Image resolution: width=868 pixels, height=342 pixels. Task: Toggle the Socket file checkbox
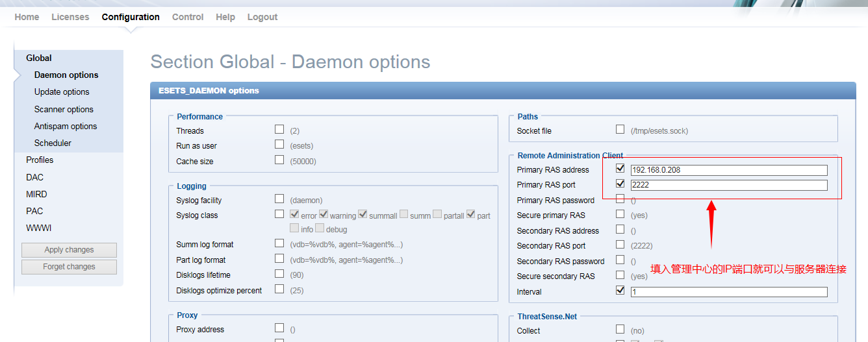point(620,130)
